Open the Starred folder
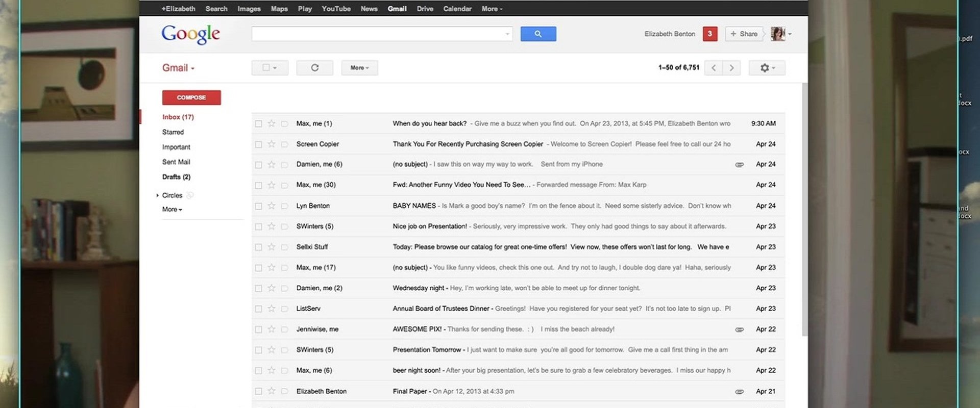Viewport: 980px width, 408px height. point(173,132)
